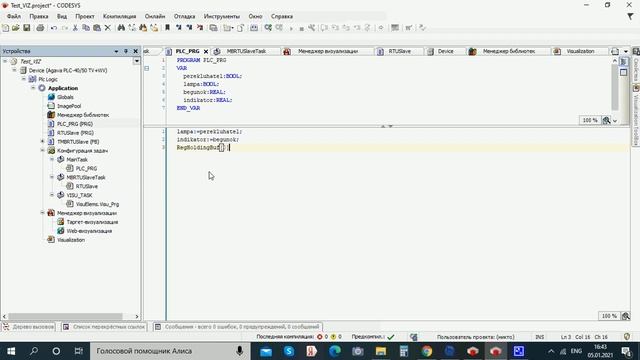
Task: Toggle auto-hide pin on Устройства panel
Action: point(126,51)
